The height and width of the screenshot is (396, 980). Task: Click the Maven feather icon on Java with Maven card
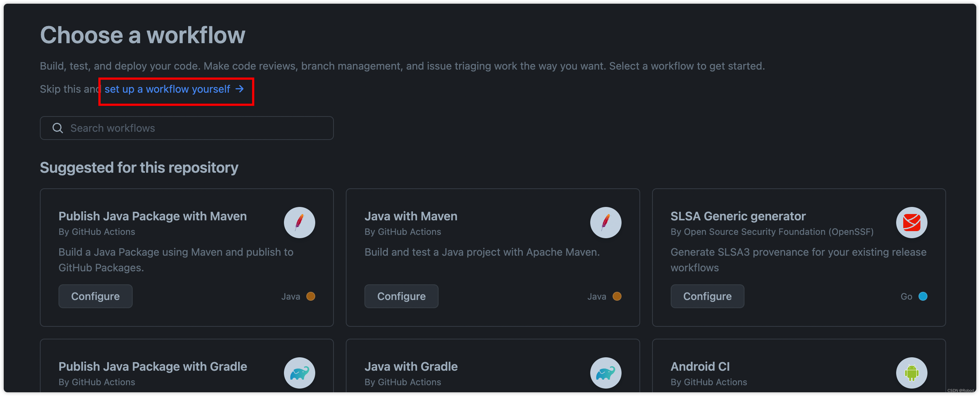click(x=605, y=222)
